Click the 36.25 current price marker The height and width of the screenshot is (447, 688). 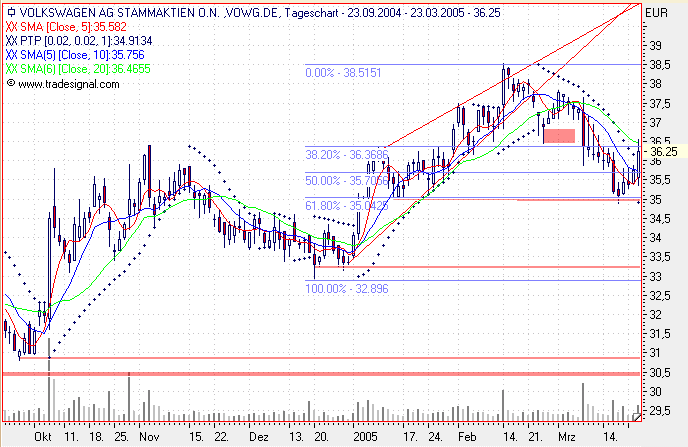tap(663, 152)
